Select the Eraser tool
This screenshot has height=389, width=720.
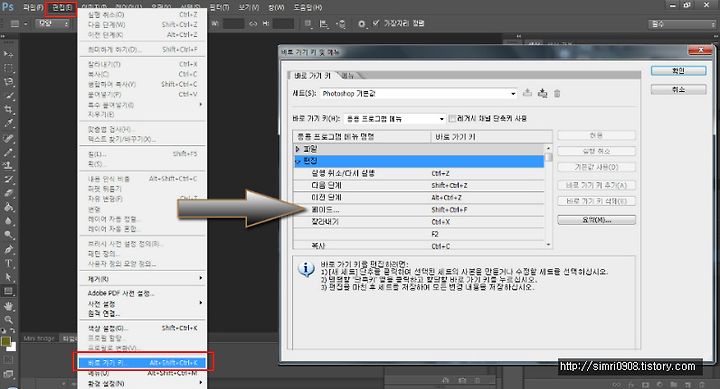(x=8, y=193)
